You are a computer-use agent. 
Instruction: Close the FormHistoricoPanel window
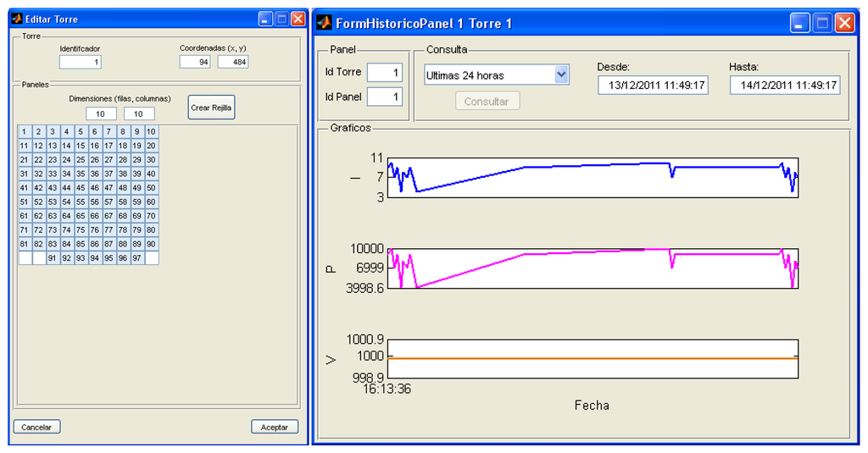tap(844, 23)
